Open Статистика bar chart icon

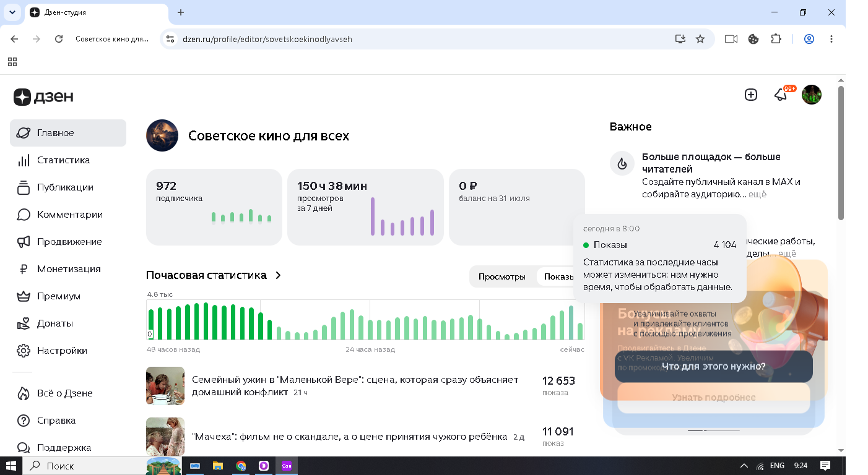click(24, 160)
